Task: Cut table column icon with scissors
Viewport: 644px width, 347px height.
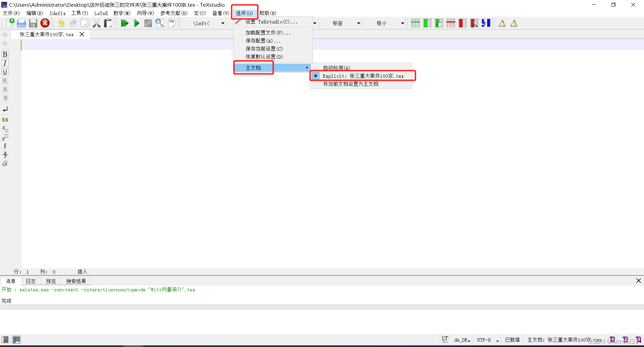Action: pos(474,23)
